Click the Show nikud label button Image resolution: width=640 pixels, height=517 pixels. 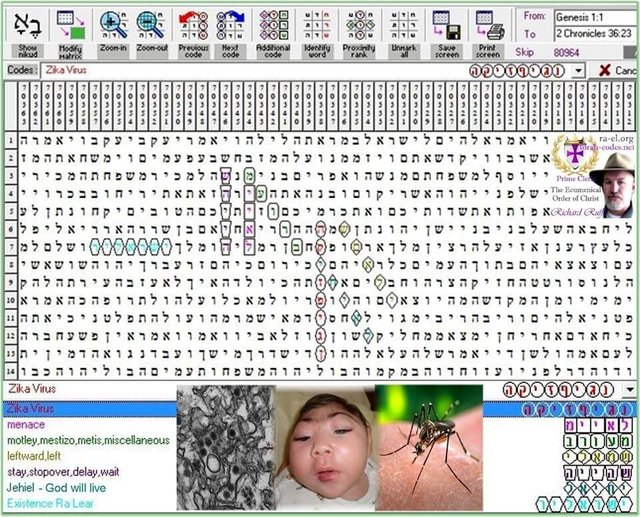(x=27, y=51)
